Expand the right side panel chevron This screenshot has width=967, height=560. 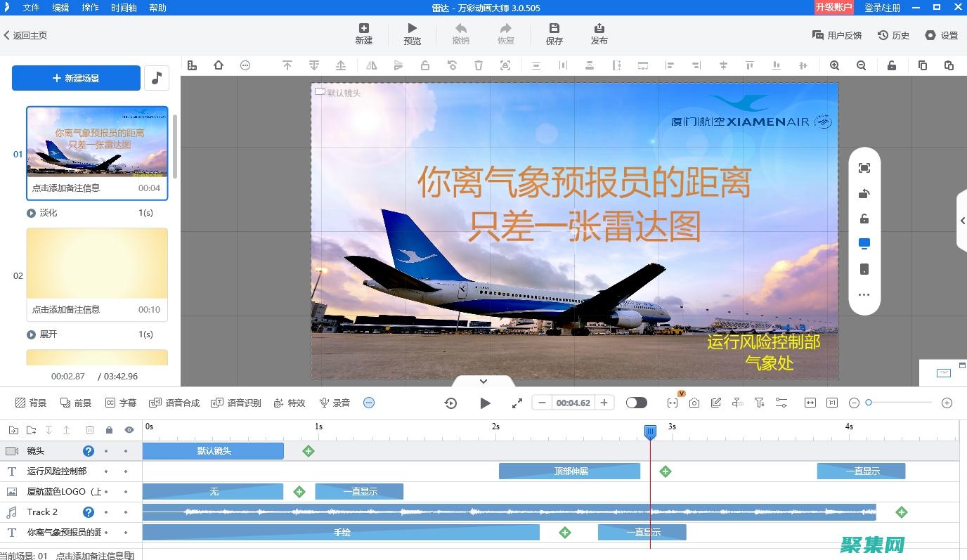(x=962, y=220)
